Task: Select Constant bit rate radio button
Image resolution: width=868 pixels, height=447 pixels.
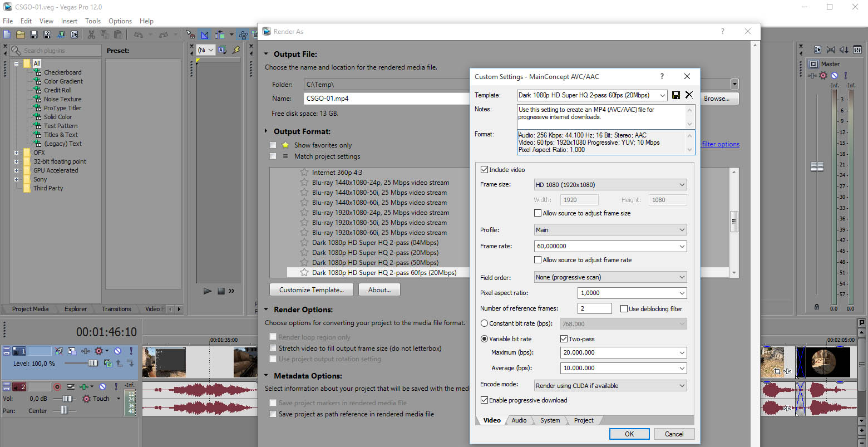Action: click(484, 323)
